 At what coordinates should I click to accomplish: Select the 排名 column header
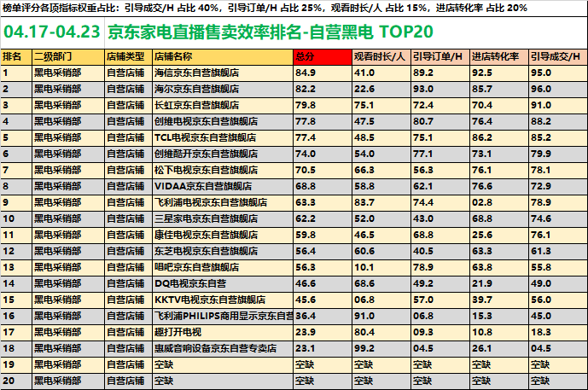pos(16,56)
